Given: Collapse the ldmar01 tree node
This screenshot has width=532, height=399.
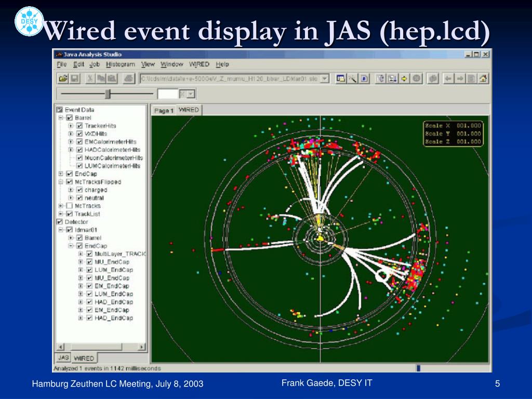Looking at the screenshot, I should tap(61, 230).
